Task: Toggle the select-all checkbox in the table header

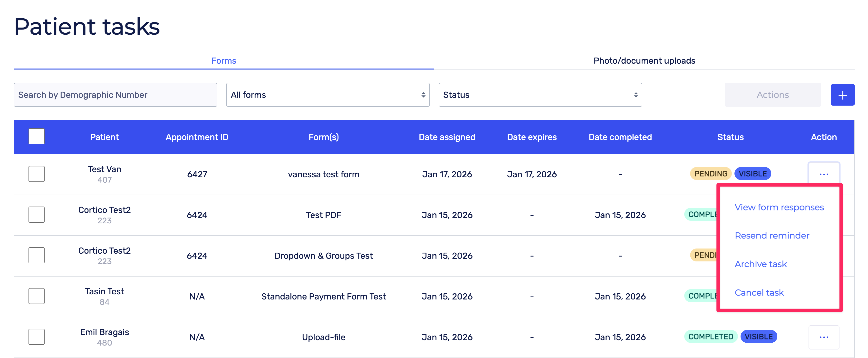Action: [x=36, y=137]
